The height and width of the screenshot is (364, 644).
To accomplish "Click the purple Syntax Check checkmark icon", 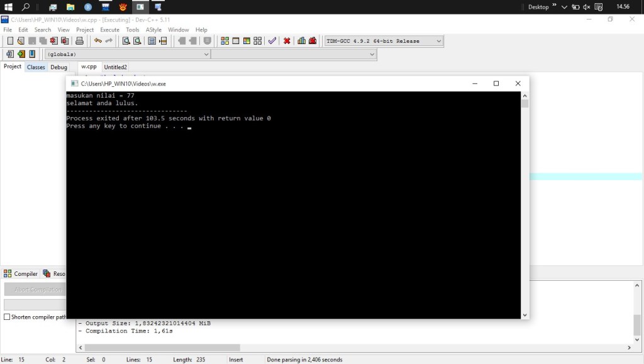I will (272, 41).
